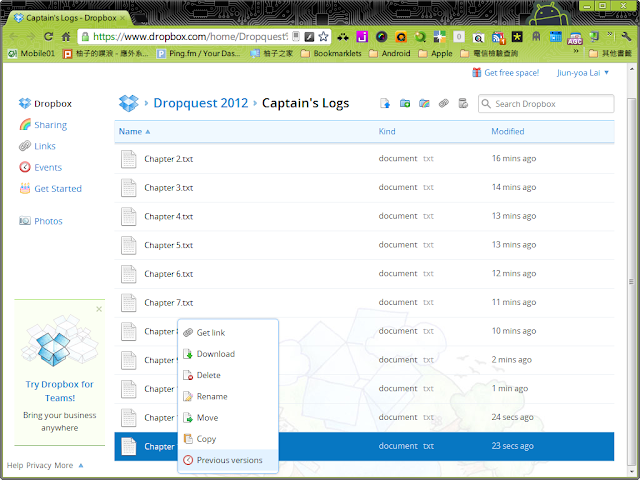The height and width of the screenshot is (480, 640).
Task: Go to browser home page icon
Action: (66, 37)
